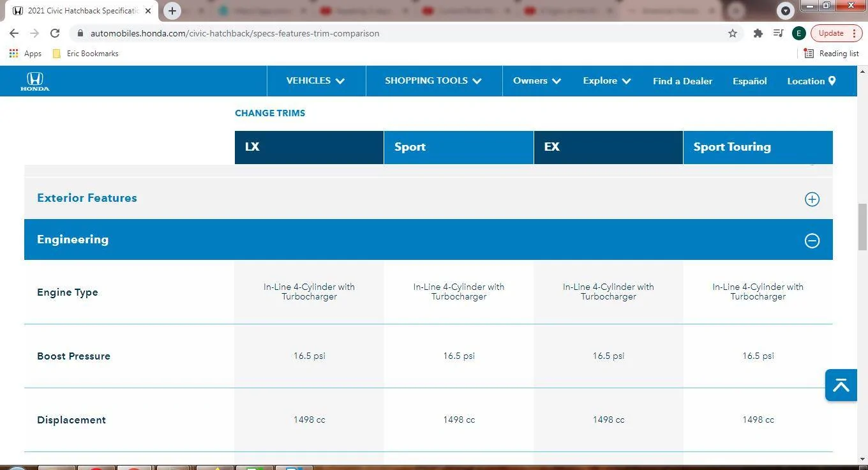This screenshot has height=470, width=868.
Task: Click the Boost Pressure row label
Action: pyautogui.click(x=73, y=356)
